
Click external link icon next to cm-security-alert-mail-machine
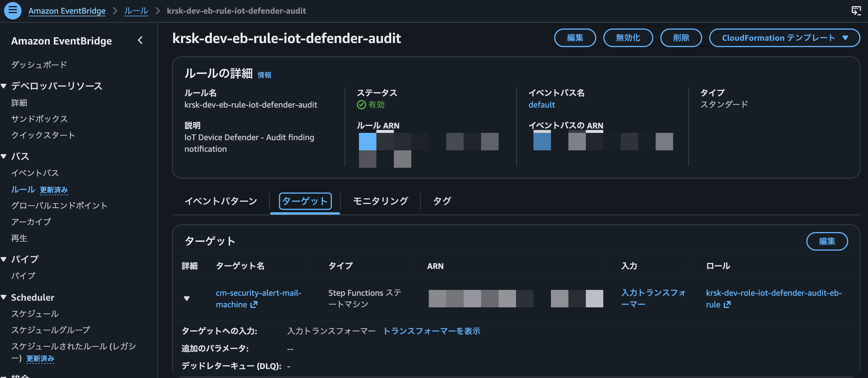pos(254,304)
